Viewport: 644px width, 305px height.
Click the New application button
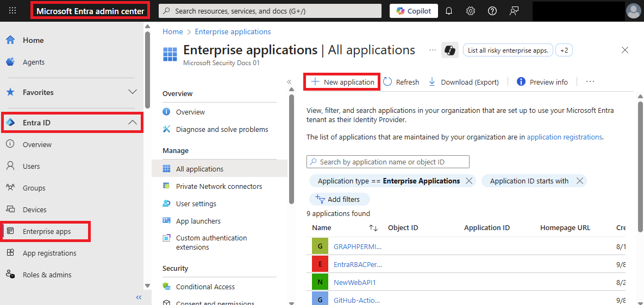tap(342, 82)
